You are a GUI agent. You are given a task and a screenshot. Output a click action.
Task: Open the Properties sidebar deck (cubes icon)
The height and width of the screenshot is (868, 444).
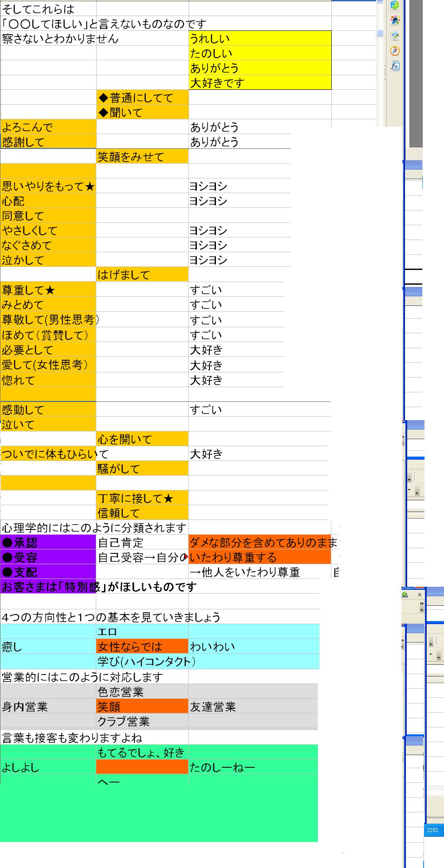(x=395, y=5)
